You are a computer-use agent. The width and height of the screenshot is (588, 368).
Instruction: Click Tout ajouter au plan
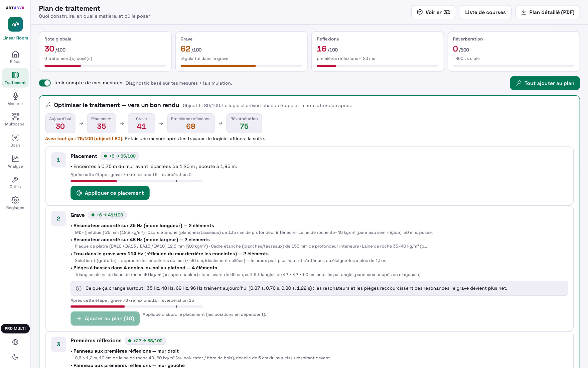tap(545, 83)
